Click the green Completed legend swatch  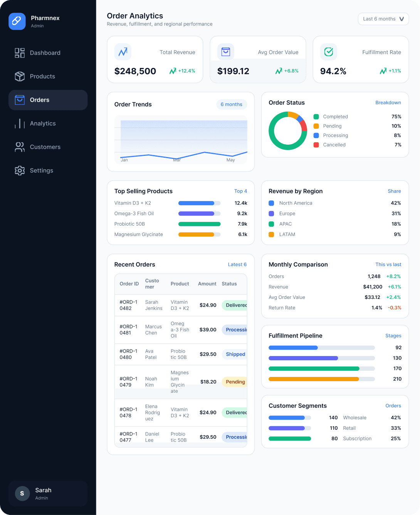pos(316,117)
